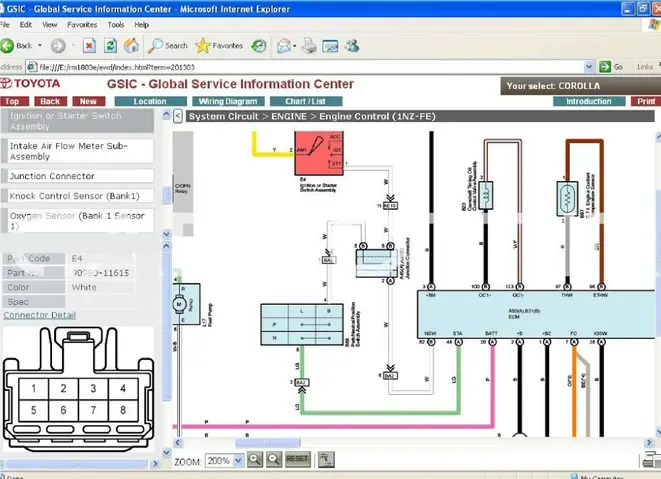
Task: Open the Tools menu
Action: click(116, 24)
